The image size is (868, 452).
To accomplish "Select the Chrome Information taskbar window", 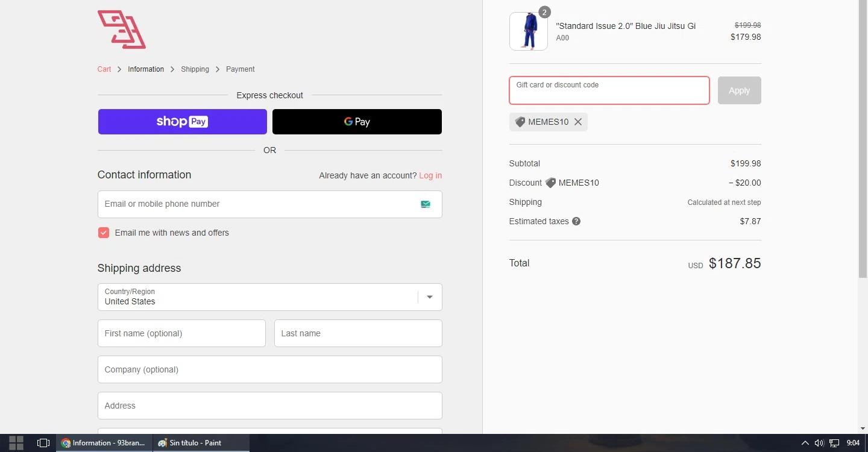I will (104, 443).
